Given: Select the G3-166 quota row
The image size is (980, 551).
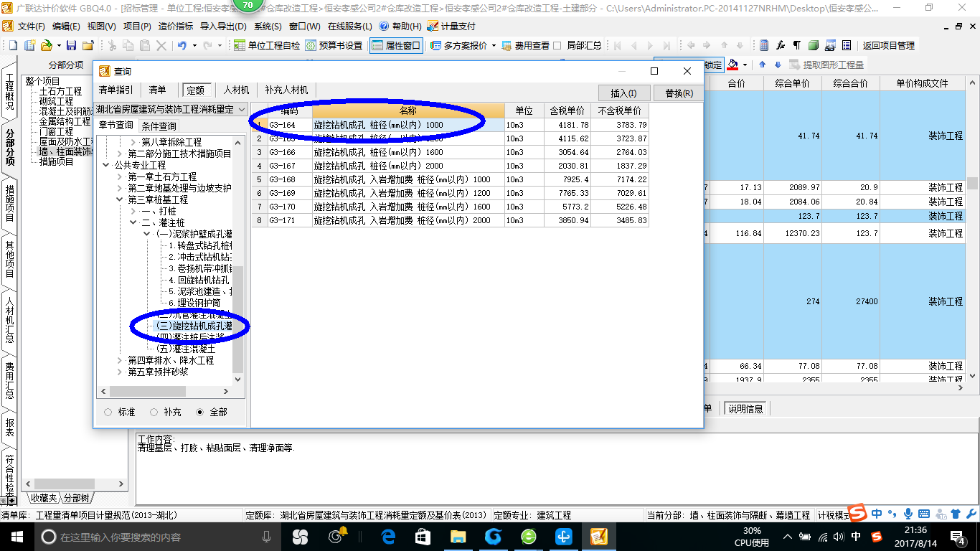Looking at the screenshot, I should coord(451,152).
